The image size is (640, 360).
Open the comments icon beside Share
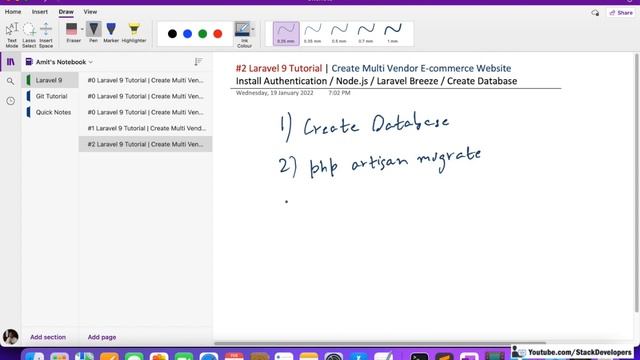click(x=595, y=13)
